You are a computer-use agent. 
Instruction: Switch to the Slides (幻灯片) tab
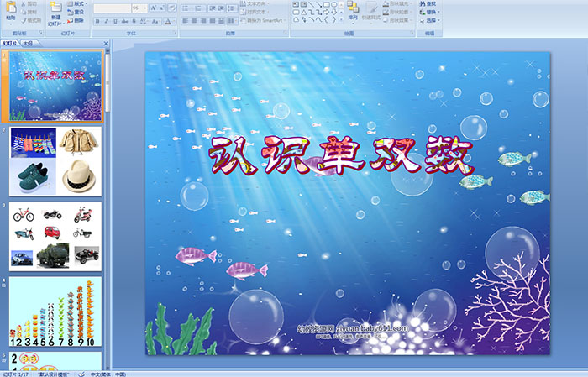tap(10, 42)
